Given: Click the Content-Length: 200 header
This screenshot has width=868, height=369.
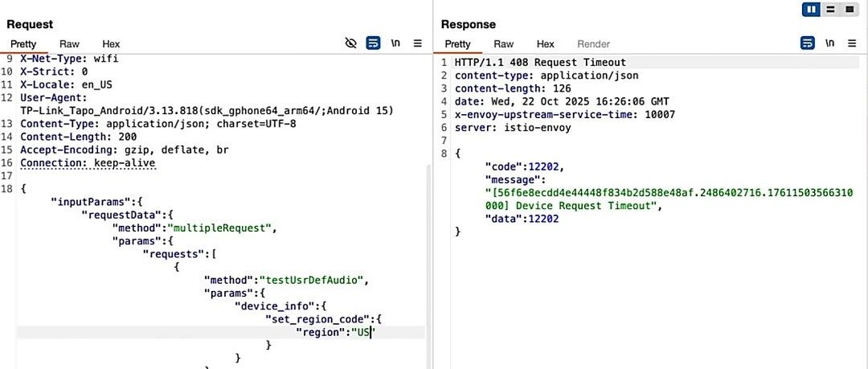Looking at the screenshot, I should click(x=79, y=137).
